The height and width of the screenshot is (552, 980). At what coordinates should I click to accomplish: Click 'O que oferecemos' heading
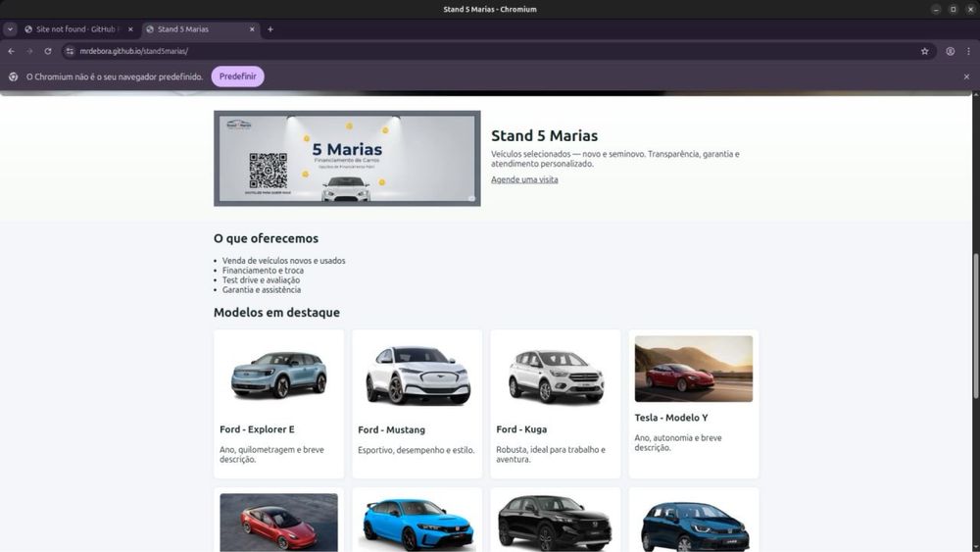[x=267, y=238]
